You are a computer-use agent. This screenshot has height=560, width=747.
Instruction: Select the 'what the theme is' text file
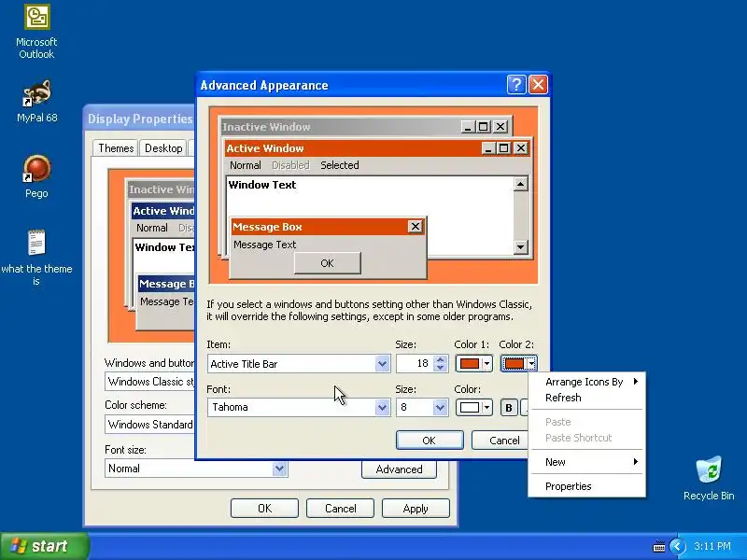(36, 258)
